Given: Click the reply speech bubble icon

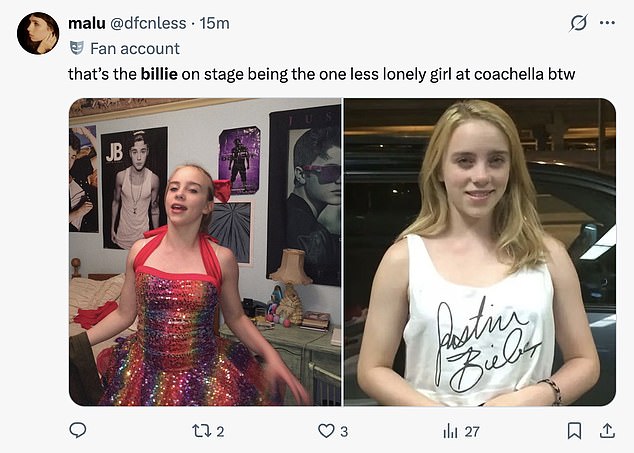Looking at the screenshot, I should point(78,431).
